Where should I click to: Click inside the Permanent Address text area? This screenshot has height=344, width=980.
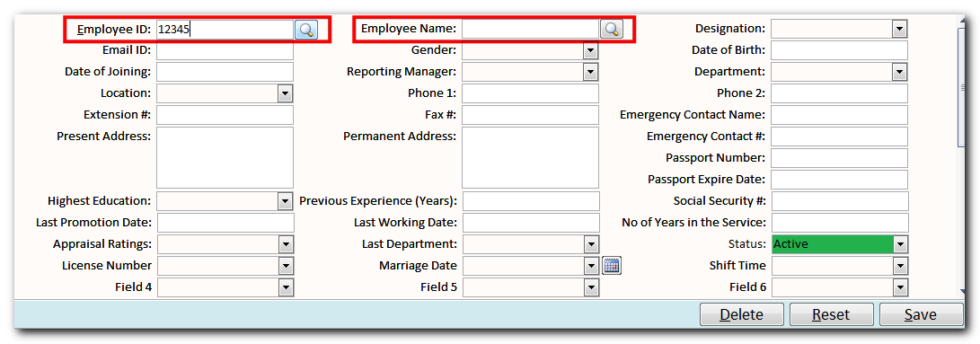pos(530,157)
